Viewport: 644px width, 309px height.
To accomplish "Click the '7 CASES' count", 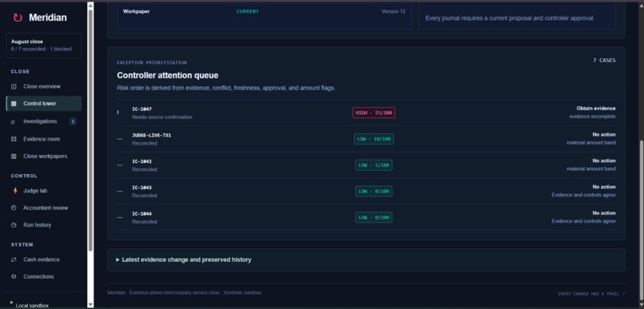I will coord(604,61).
